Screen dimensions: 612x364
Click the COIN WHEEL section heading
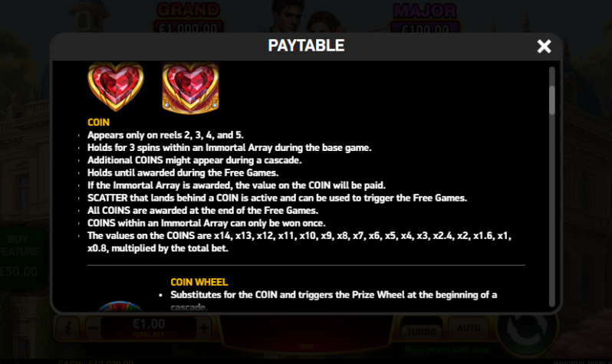pos(199,282)
